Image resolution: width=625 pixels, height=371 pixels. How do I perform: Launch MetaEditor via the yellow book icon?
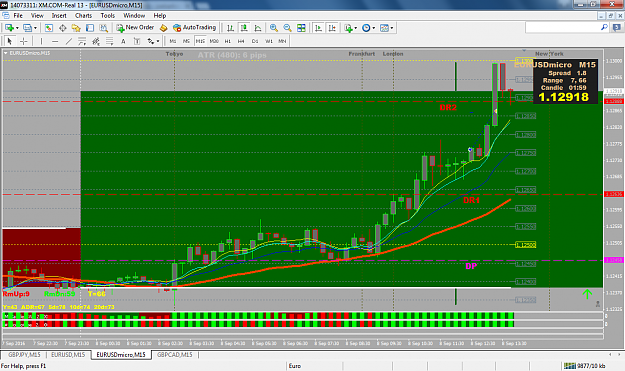coord(163,28)
